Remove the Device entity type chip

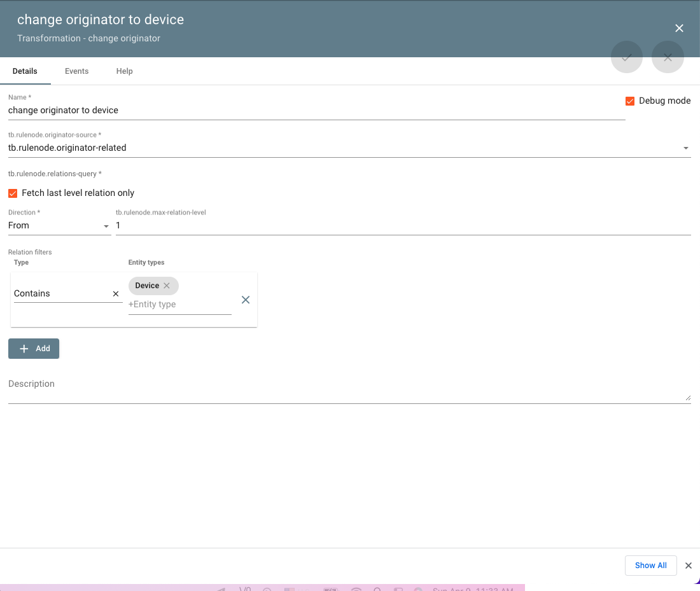(x=167, y=285)
